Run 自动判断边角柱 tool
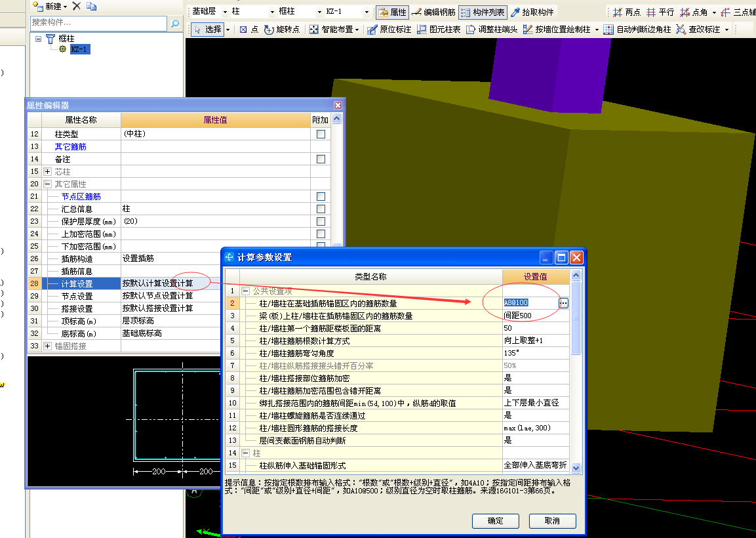 tap(637, 30)
